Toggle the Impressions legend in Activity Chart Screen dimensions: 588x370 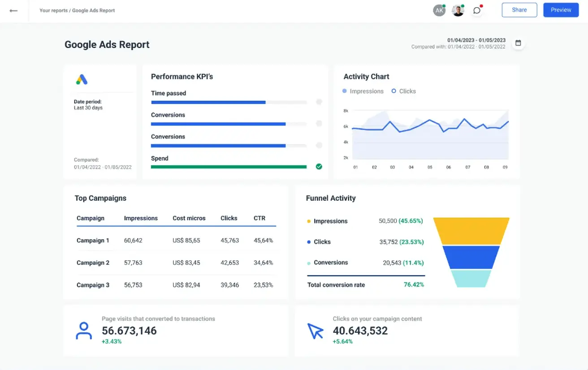coord(363,91)
